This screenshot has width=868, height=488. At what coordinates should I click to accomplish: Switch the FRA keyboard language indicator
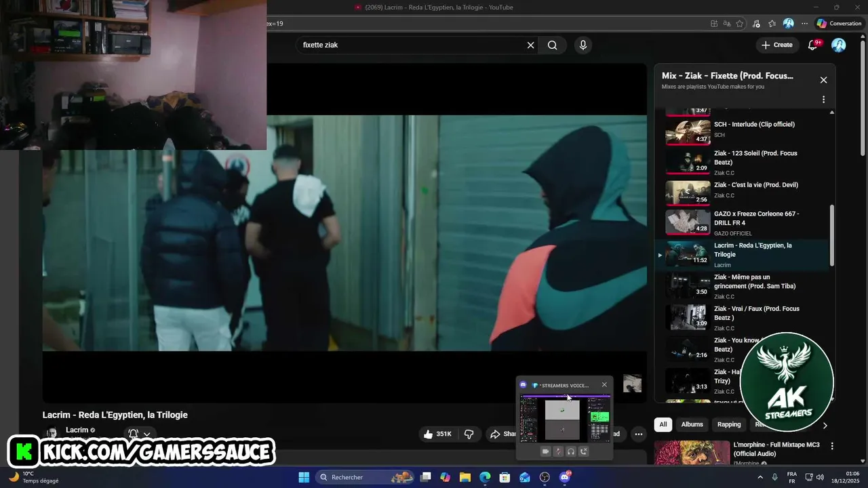coord(792,477)
